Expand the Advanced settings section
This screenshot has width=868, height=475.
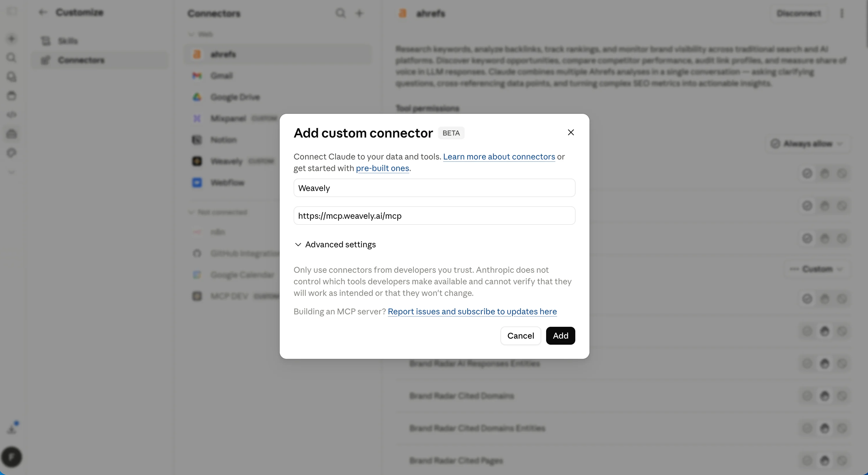point(335,244)
